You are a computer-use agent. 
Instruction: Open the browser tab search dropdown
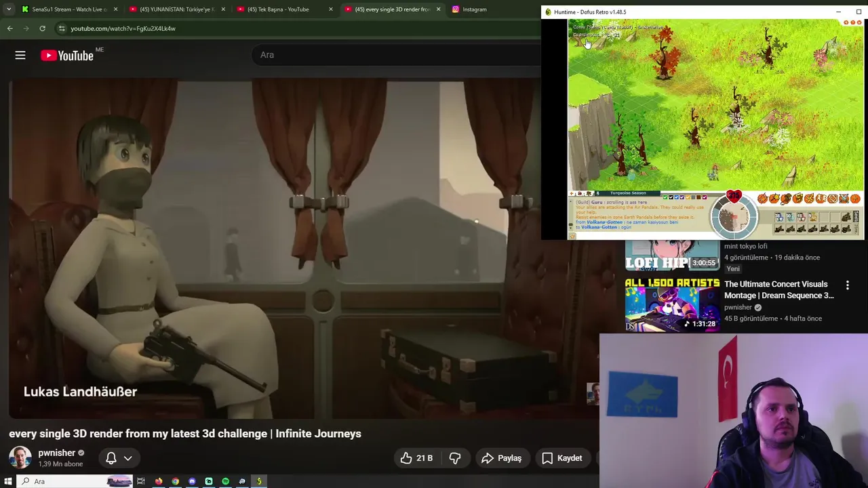point(9,9)
